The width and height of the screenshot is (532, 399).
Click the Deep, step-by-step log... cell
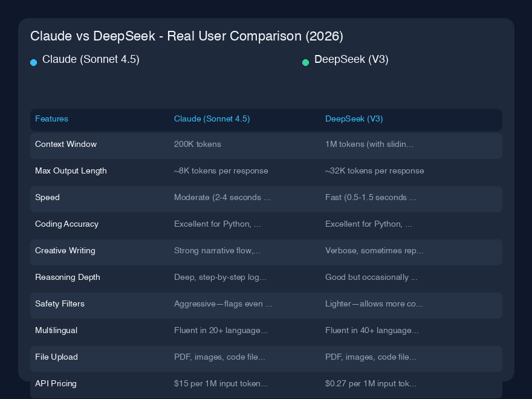point(220,277)
